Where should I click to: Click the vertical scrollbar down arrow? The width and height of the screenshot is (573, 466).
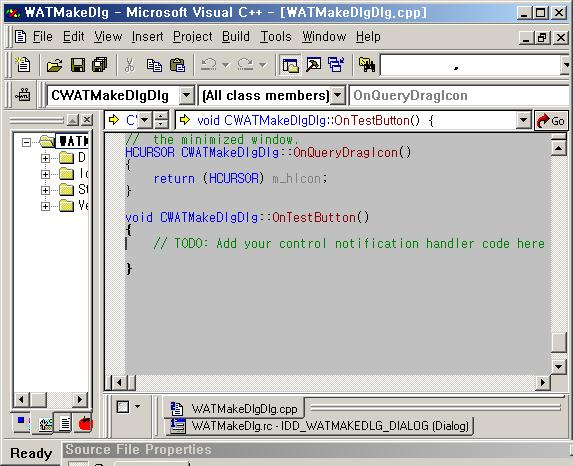(x=559, y=366)
